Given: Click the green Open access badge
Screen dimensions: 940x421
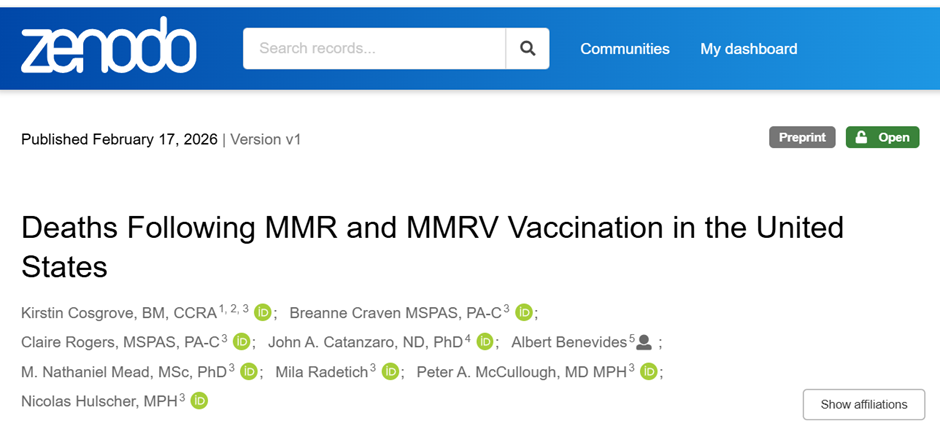Looking at the screenshot, I should [882, 138].
